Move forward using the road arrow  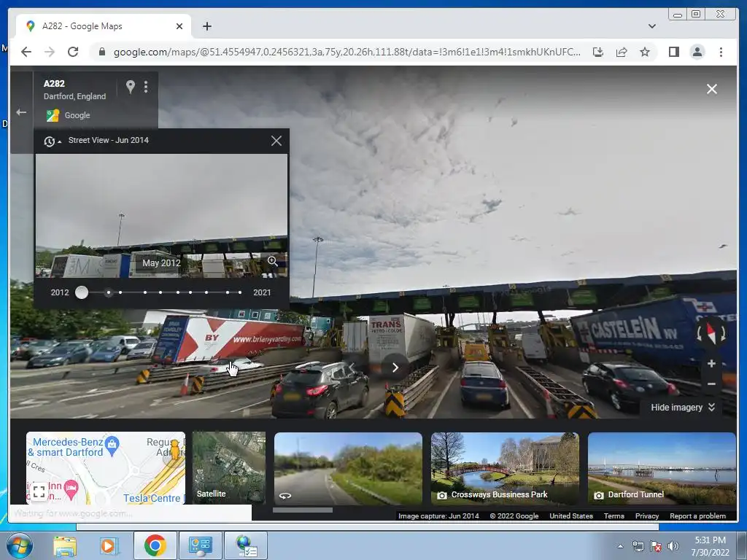(395, 367)
